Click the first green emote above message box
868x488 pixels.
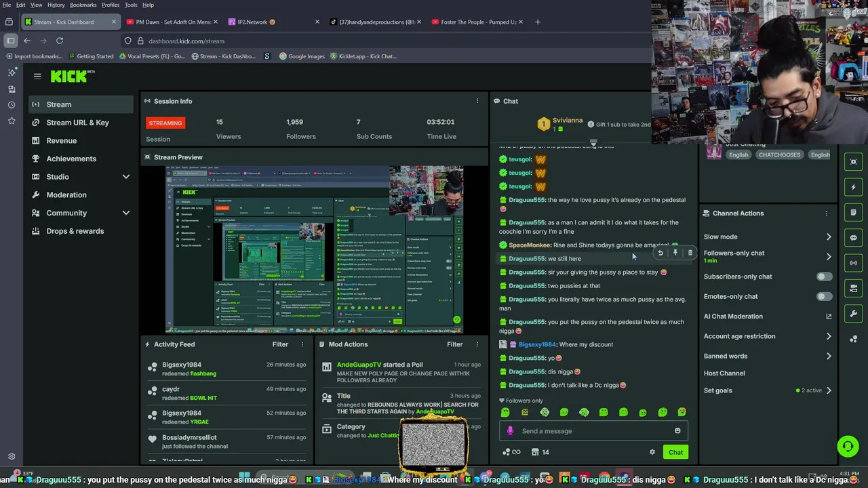[505, 412]
